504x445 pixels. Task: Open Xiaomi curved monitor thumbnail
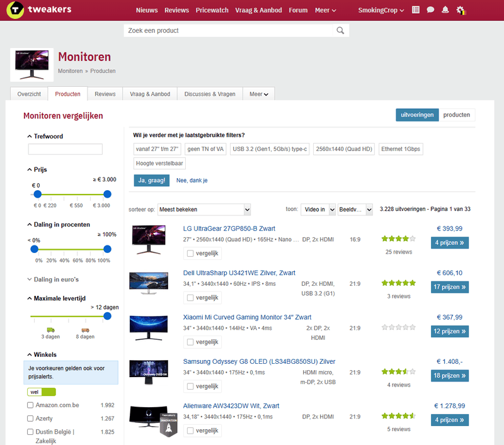click(x=149, y=328)
